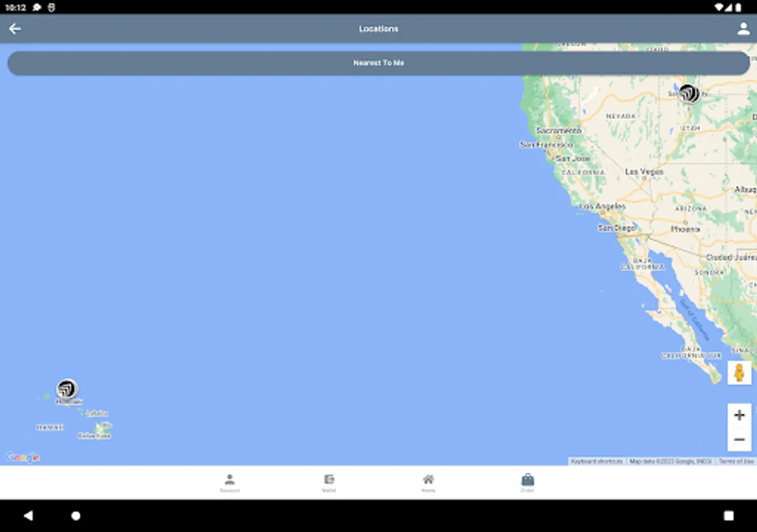757x532 pixels.
Task: Open the user profile icon in header
Action: click(743, 28)
